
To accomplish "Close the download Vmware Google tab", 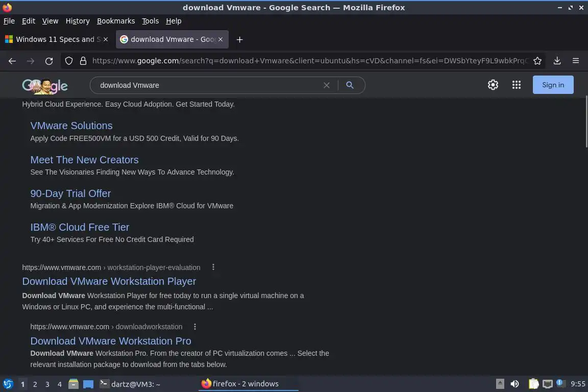I will [220, 39].
